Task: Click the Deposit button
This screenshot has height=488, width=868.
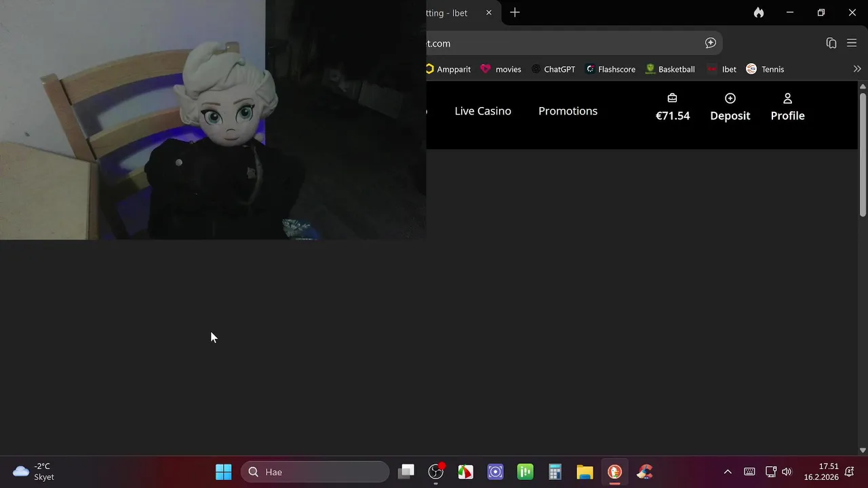Action: click(x=730, y=108)
